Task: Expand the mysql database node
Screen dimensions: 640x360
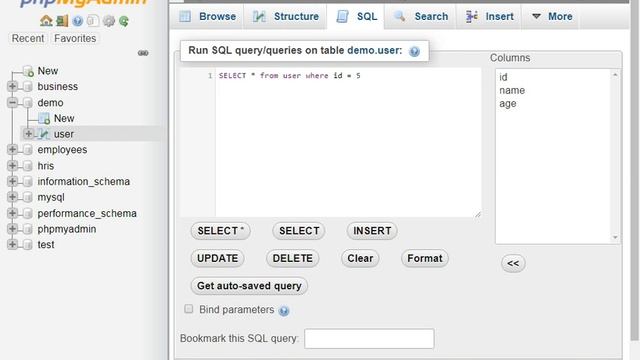Action: click(12, 197)
